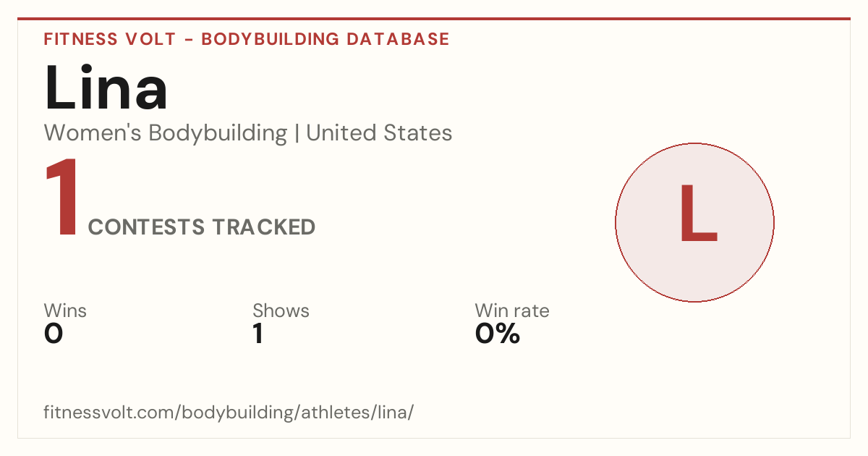The width and height of the screenshot is (868, 456).
Task: Click the red top border bar
Action: [434, 19]
